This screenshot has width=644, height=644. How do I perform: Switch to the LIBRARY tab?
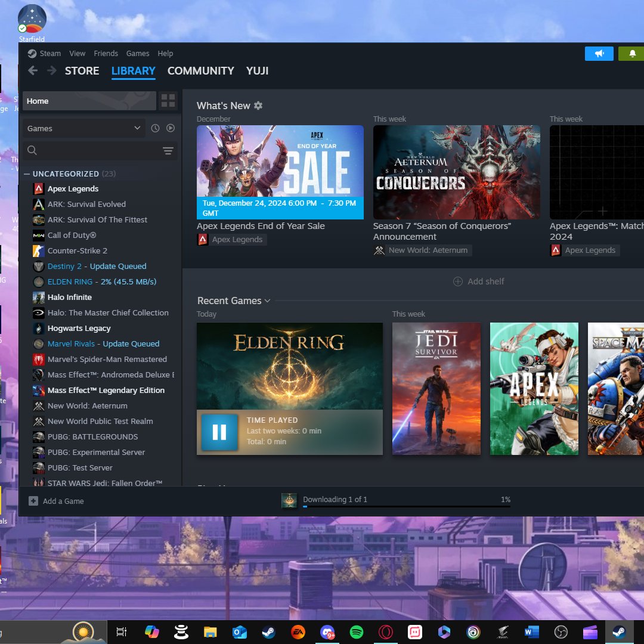point(133,70)
